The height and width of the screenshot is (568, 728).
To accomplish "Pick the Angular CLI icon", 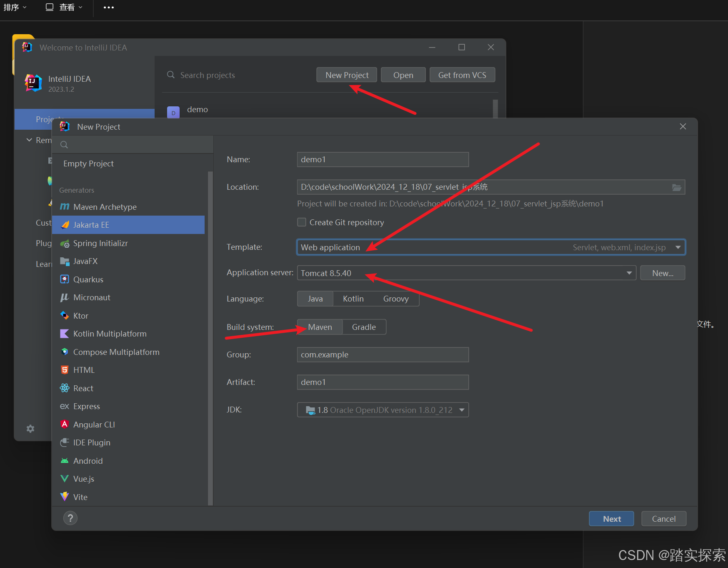I will (x=65, y=425).
